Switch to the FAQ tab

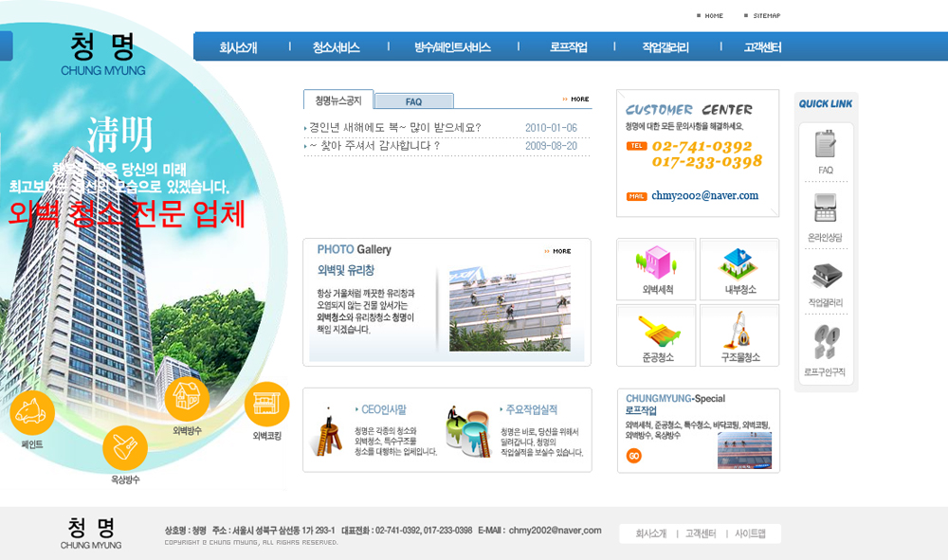coord(414,101)
